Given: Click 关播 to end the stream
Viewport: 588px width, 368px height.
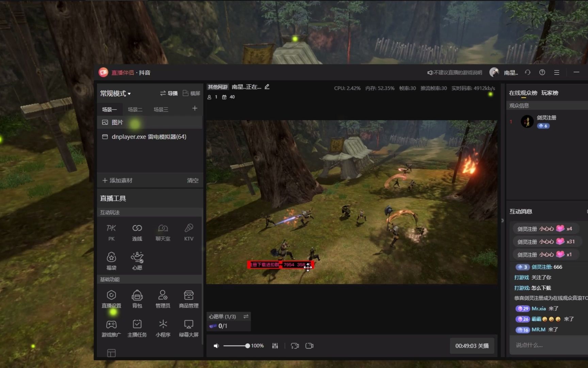Looking at the screenshot, I should [x=472, y=346].
